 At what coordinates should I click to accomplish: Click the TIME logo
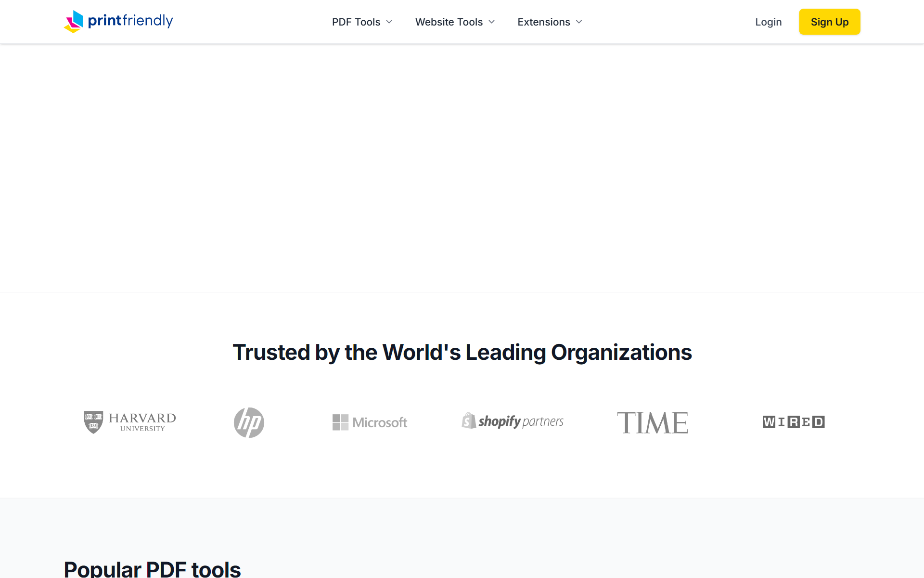(x=653, y=422)
